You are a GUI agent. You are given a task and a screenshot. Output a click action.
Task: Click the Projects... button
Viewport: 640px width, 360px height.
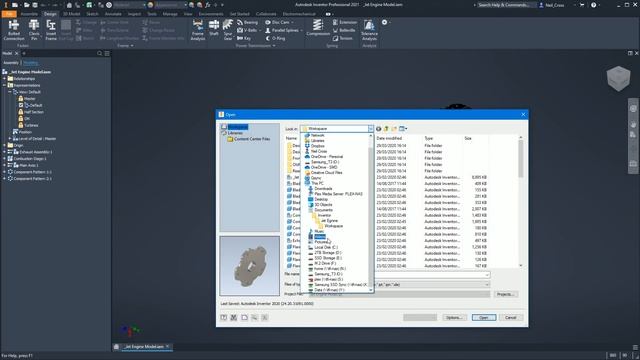(x=506, y=294)
